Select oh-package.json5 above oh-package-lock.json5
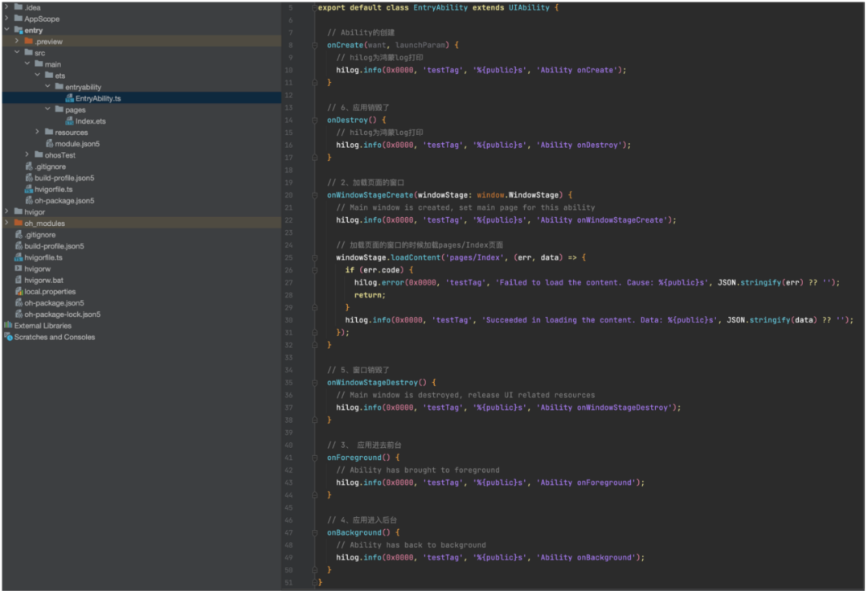This screenshot has width=868, height=591. pyautogui.click(x=55, y=302)
